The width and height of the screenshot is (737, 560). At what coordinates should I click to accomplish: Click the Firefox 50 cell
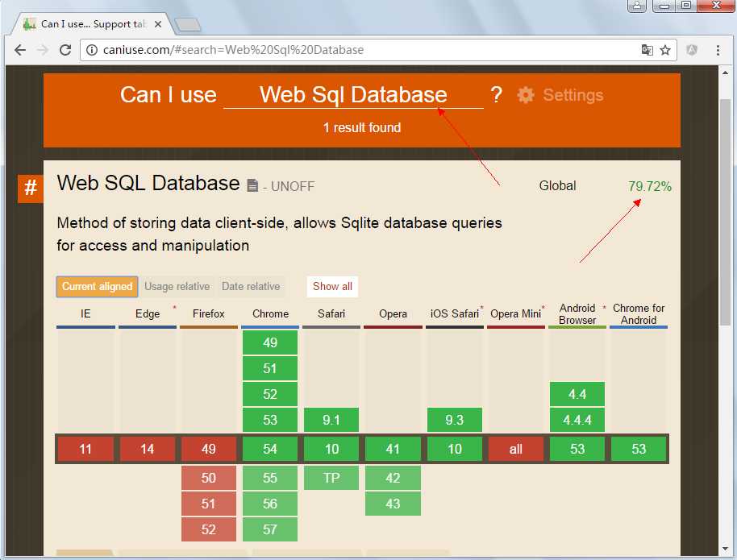coord(209,478)
